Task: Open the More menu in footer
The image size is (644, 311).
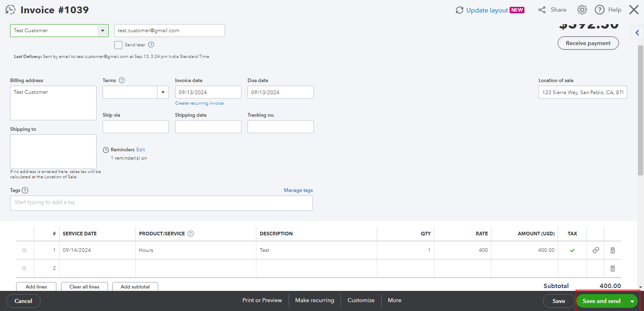Action: tap(394, 301)
